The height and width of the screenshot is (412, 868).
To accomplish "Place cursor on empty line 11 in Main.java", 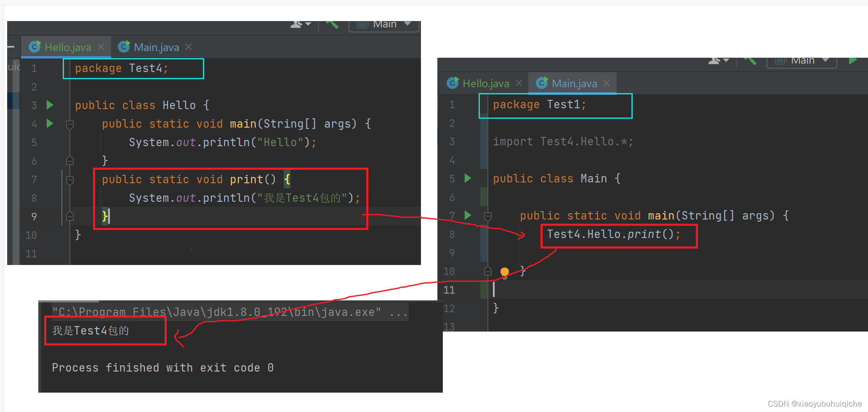I will tap(678, 290).
